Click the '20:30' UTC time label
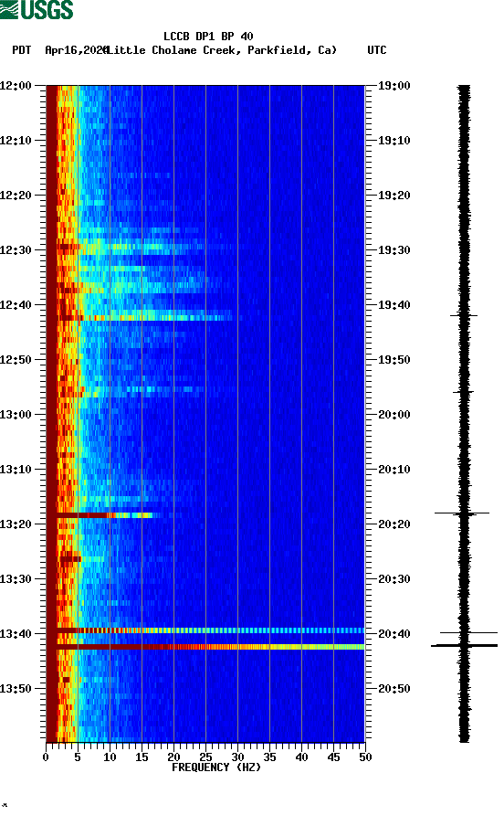Screen dimensions: 504x815 [x=394, y=579]
